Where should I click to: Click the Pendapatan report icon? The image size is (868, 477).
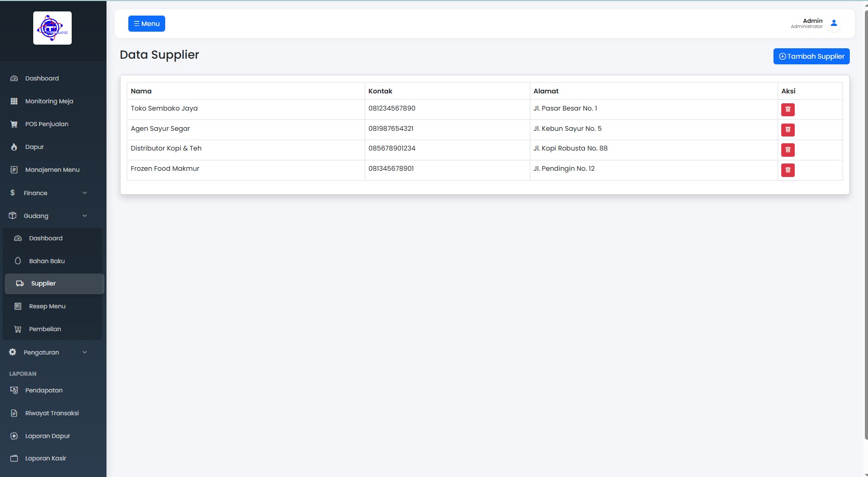14,390
